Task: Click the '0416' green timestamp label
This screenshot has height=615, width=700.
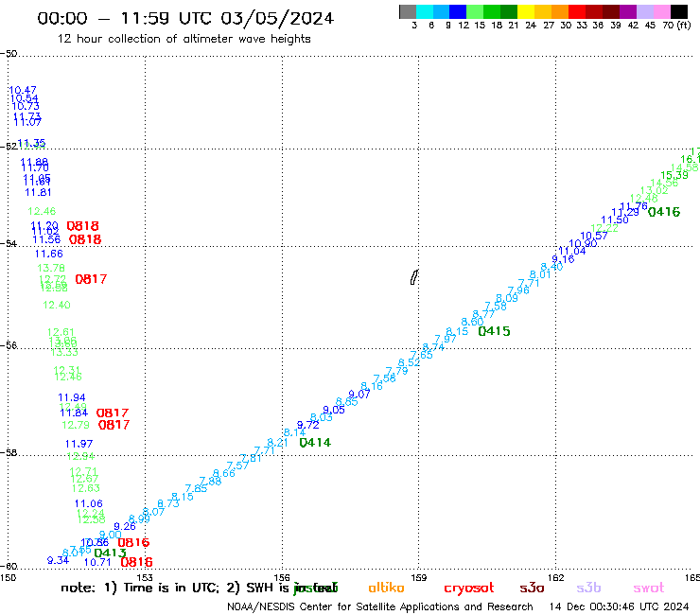Action: pos(664,212)
